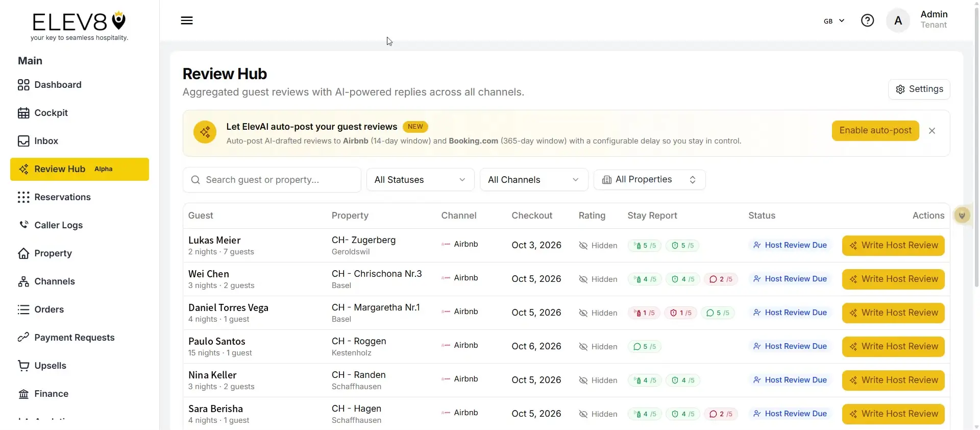Open Finance in sidebar
This screenshot has width=980, height=430.
[x=80, y=394]
